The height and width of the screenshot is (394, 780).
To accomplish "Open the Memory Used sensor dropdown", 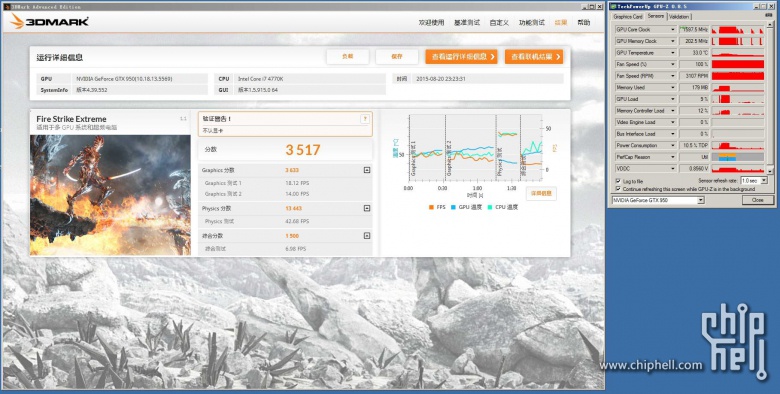I will point(673,88).
